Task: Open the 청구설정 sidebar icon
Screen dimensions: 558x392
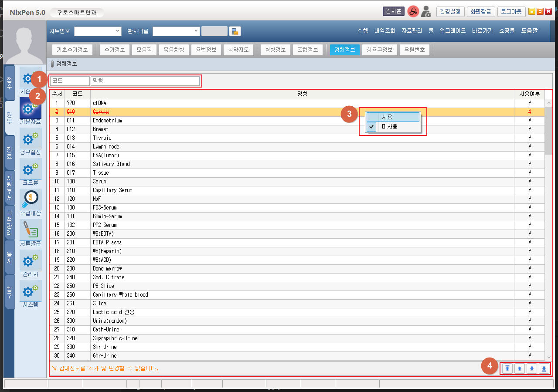Action: (31, 139)
